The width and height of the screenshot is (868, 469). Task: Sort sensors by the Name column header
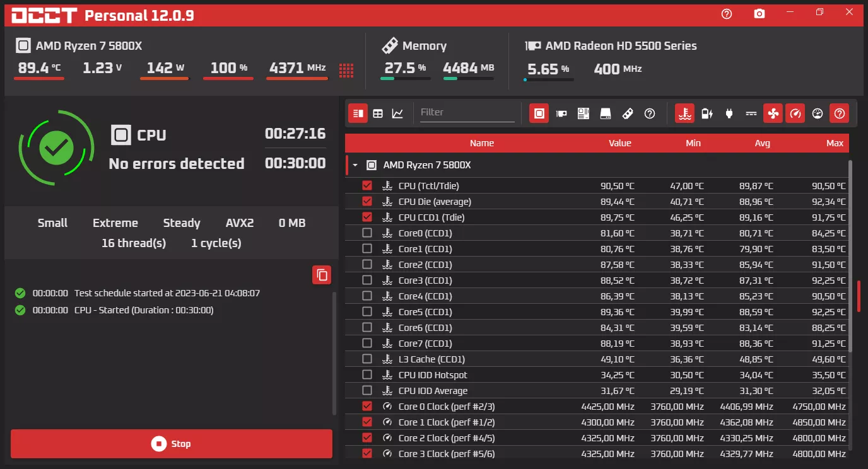482,143
